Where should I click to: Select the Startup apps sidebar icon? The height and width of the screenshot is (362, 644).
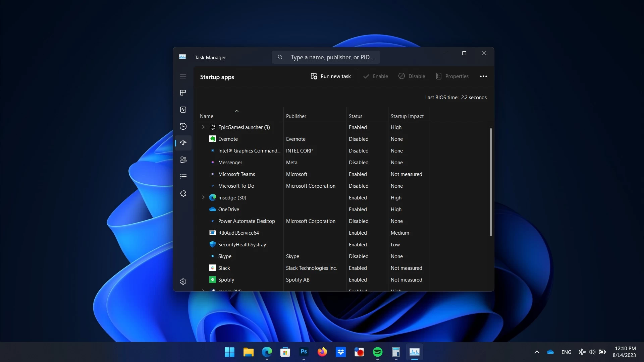tap(183, 143)
